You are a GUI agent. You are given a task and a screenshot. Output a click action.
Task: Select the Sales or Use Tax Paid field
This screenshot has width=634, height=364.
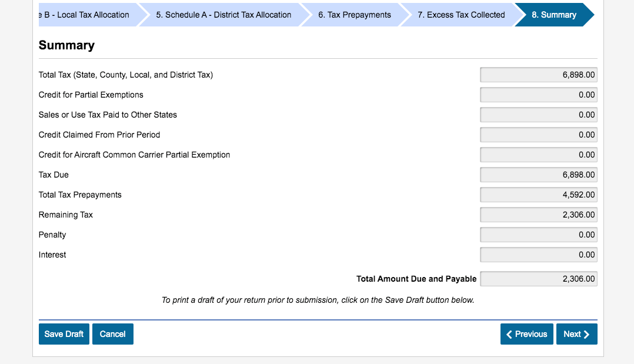[x=538, y=115]
